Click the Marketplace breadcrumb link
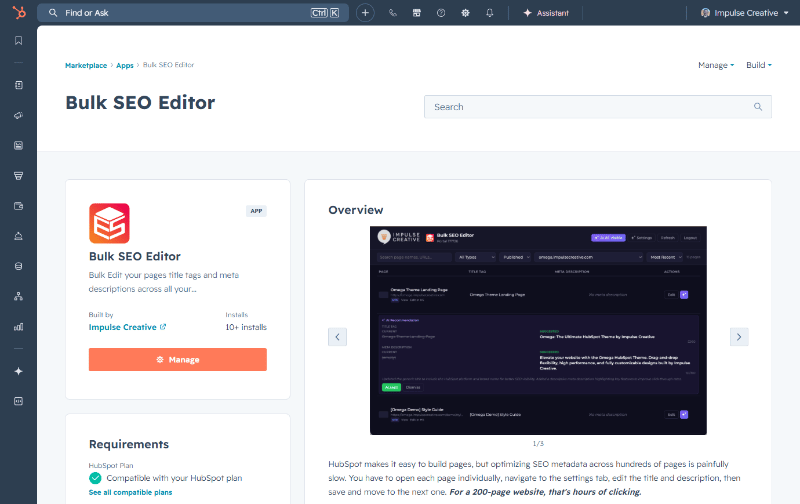Viewport: 800px width, 504px height. point(86,65)
